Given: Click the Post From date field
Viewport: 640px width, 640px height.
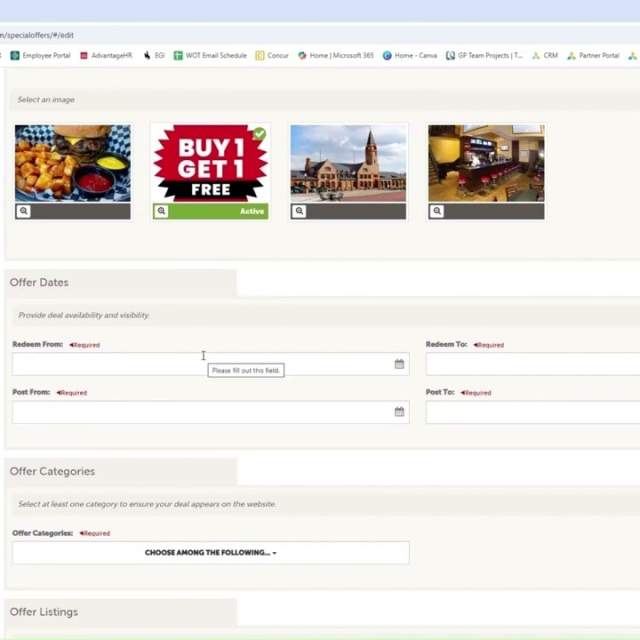Looking at the screenshot, I should click(x=211, y=412).
